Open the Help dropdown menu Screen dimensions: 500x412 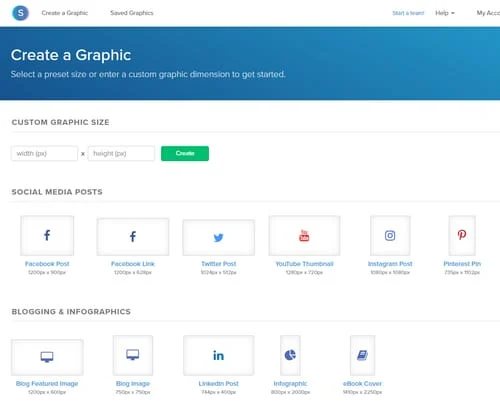coord(445,13)
